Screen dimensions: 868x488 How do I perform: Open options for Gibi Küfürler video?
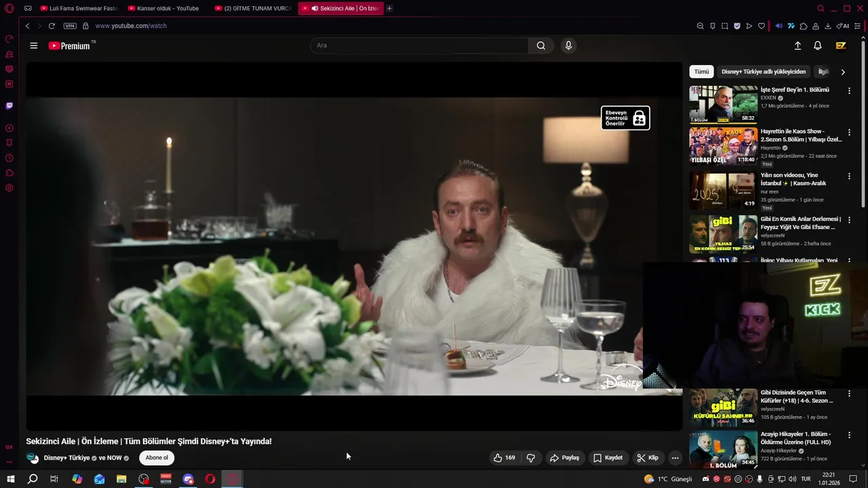848,394
